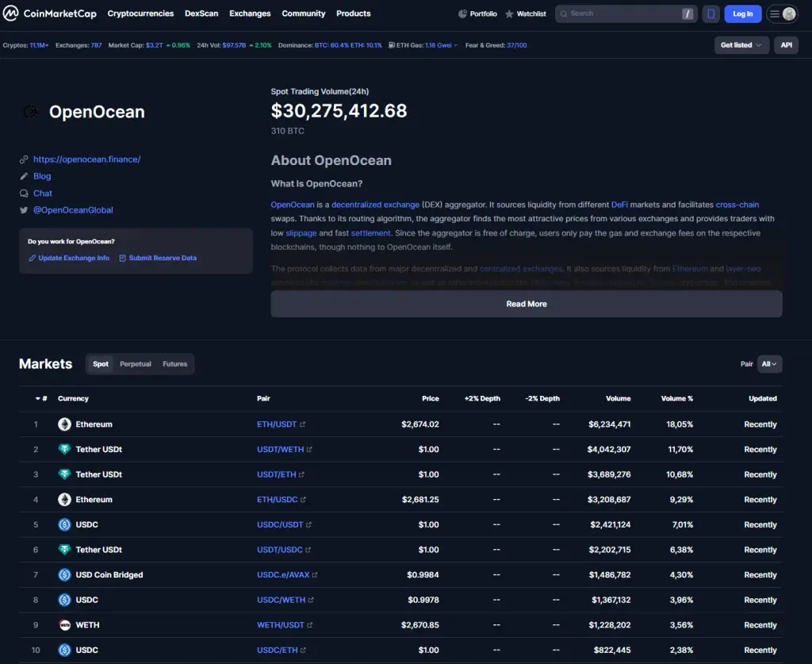Click external link icon beside USDC.e/AVAX

click(x=315, y=575)
